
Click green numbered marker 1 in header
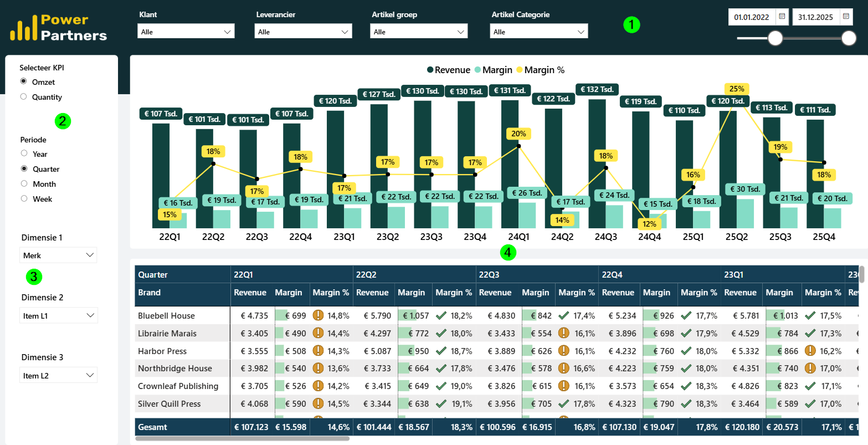tap(631, 24)
